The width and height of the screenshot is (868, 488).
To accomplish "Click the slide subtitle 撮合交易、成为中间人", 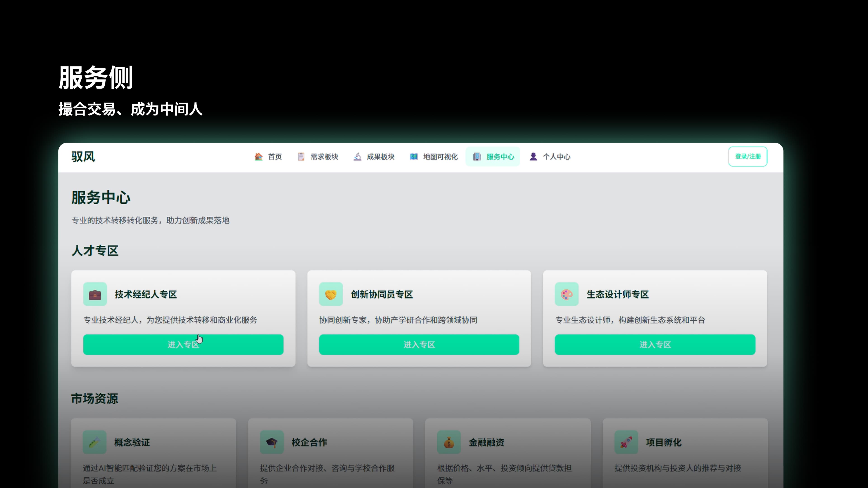I will [x=130, y=109].
